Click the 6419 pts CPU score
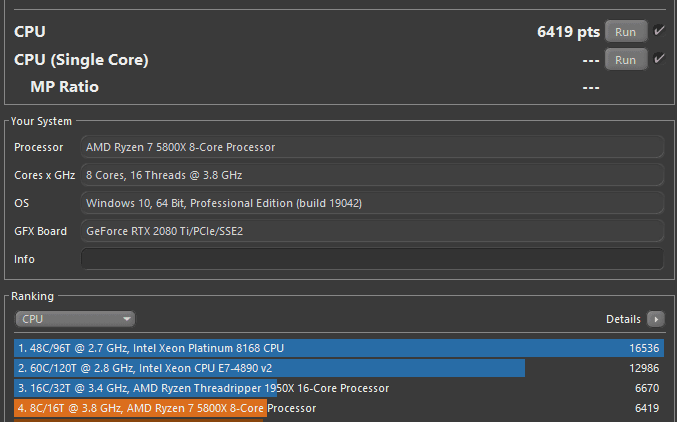This screenshot has height=422, width=677. [x=568, y=32]
